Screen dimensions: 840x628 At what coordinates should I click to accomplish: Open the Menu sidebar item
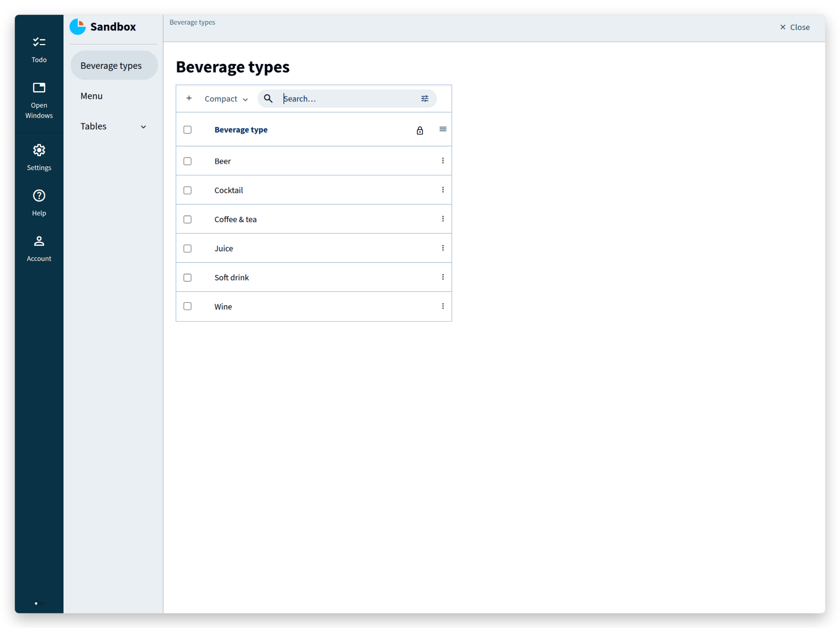114,96
